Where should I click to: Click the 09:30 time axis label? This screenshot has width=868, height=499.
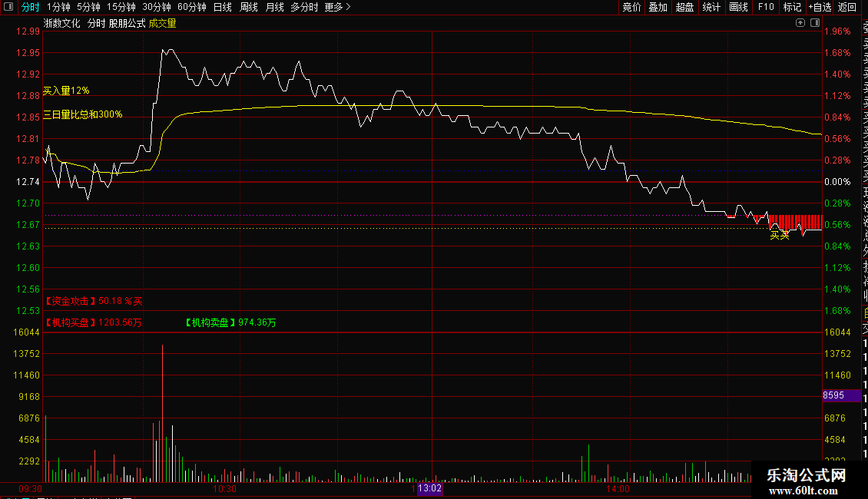pos(31,489)
